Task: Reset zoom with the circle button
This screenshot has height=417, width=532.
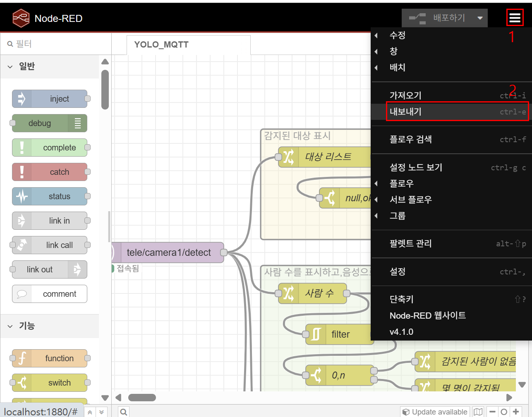Action: pyautogui.click(x=504, y=412)
